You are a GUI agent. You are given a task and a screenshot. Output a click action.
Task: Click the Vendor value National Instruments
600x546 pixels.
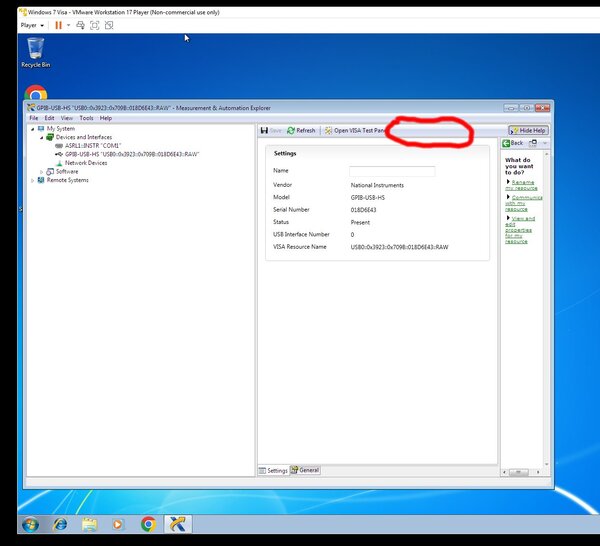pos(377,185)
